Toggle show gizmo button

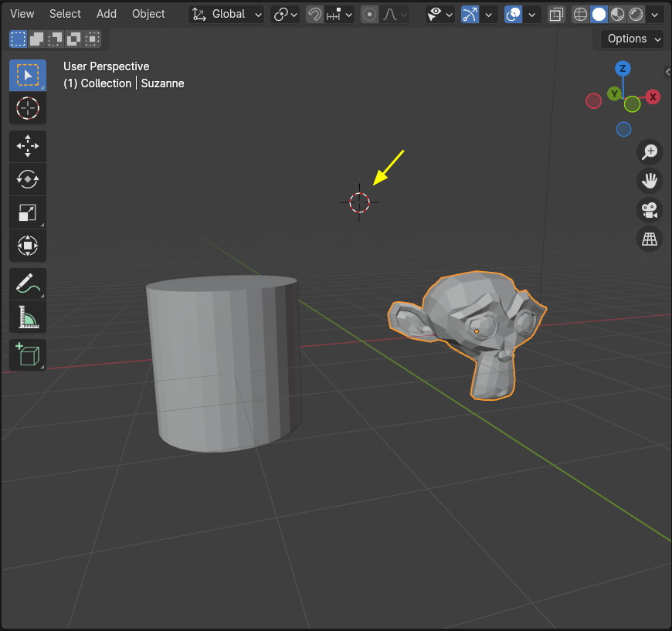470,15
